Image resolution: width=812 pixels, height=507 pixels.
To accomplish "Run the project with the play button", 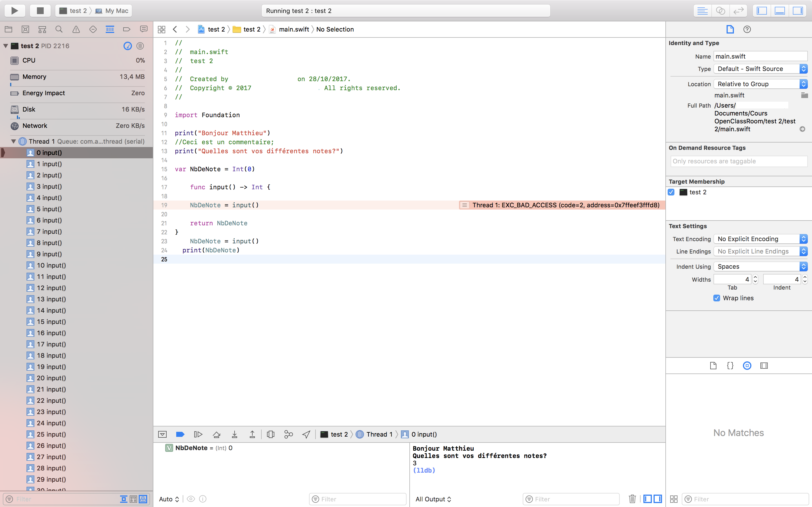I will [x=14, y=10].
